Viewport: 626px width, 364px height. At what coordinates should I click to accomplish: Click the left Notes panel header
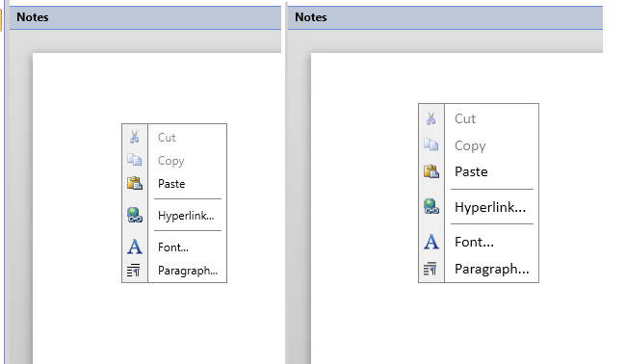point(145,17)
